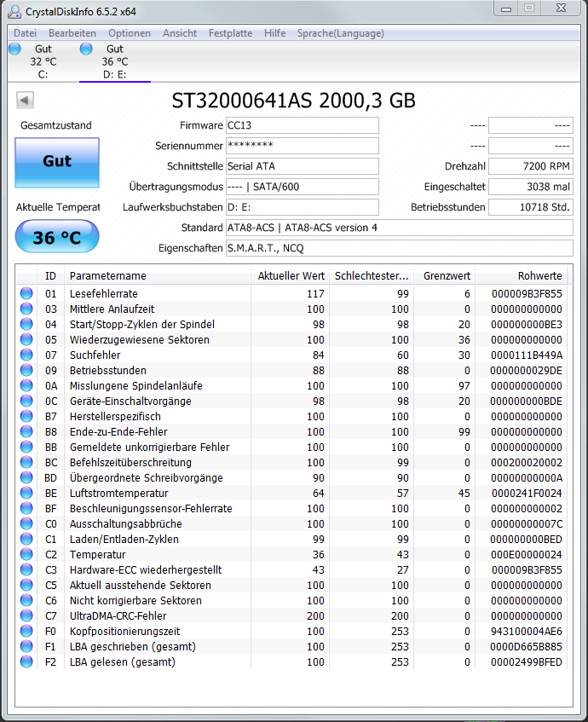
Task: Click status icon of Laden/Entladen-Zyklen row
Action: (26, 539)
